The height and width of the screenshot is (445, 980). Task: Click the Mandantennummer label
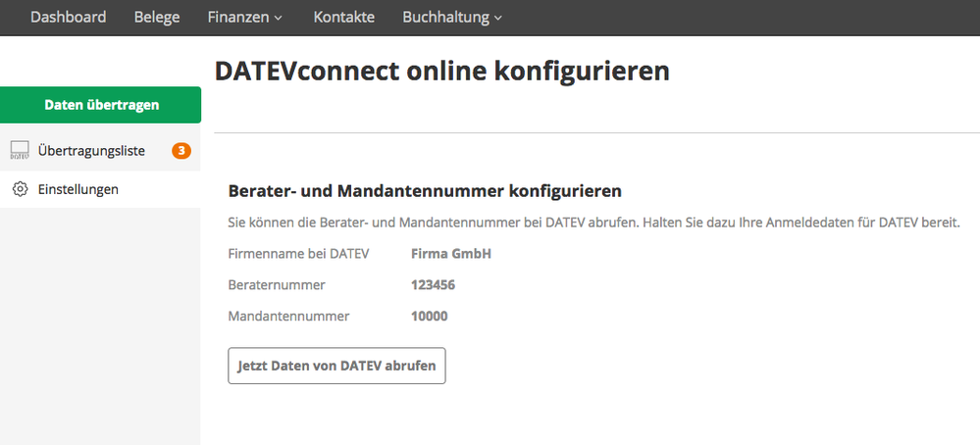coord(288,317)
